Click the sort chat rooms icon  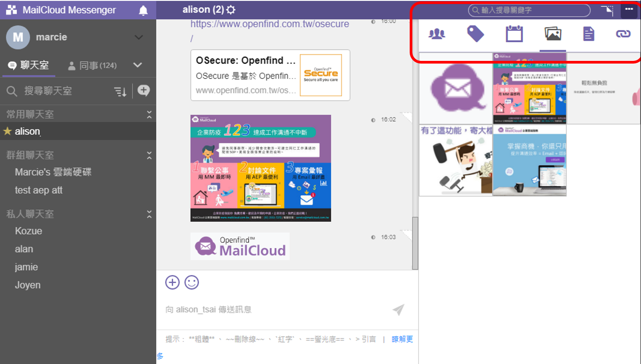(120, 92)
